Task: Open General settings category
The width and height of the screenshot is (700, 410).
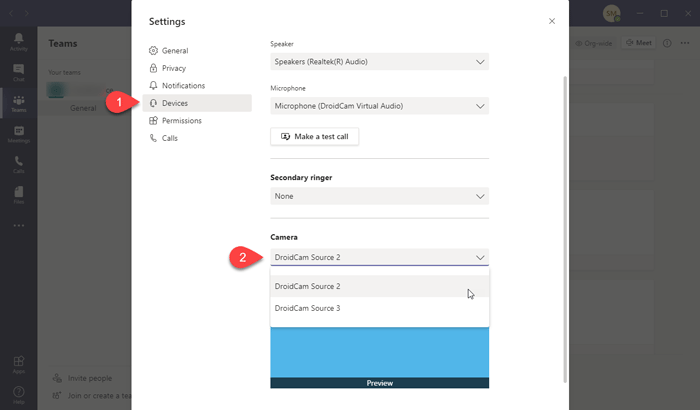Action: 197,50
